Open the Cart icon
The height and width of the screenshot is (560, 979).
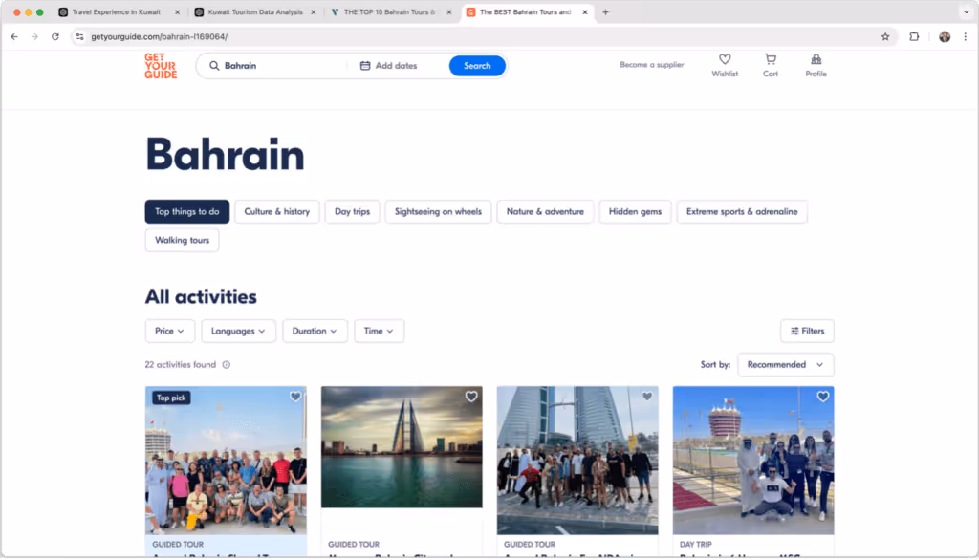coord(771,59)
